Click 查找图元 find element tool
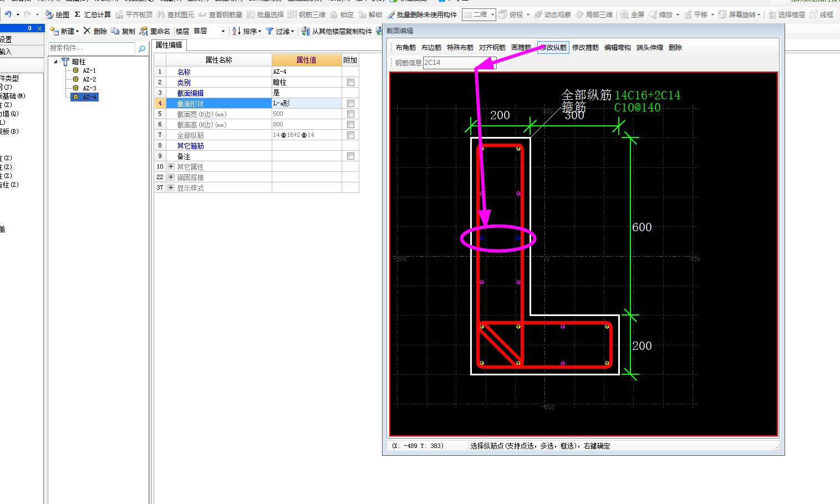 (175, 14)
